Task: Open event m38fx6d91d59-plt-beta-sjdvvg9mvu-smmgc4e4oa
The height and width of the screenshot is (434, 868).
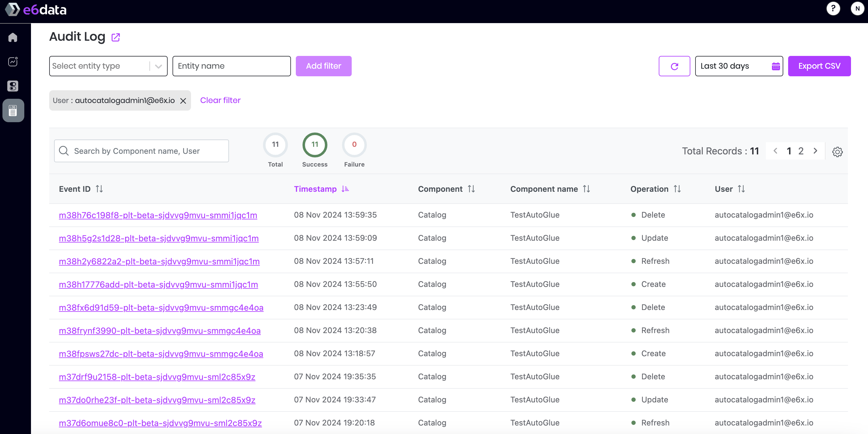Action: pyautogui.click(x=161, y=308)
